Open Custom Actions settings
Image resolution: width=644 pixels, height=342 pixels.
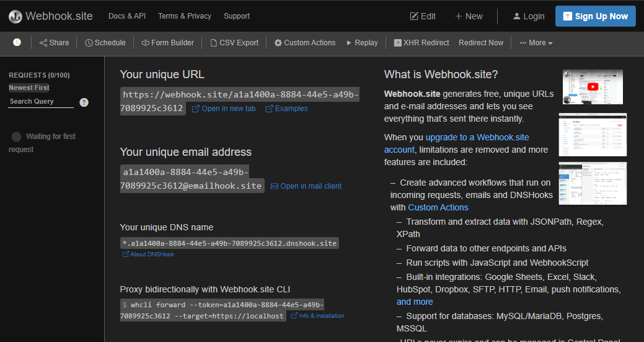tap(305, 43)
